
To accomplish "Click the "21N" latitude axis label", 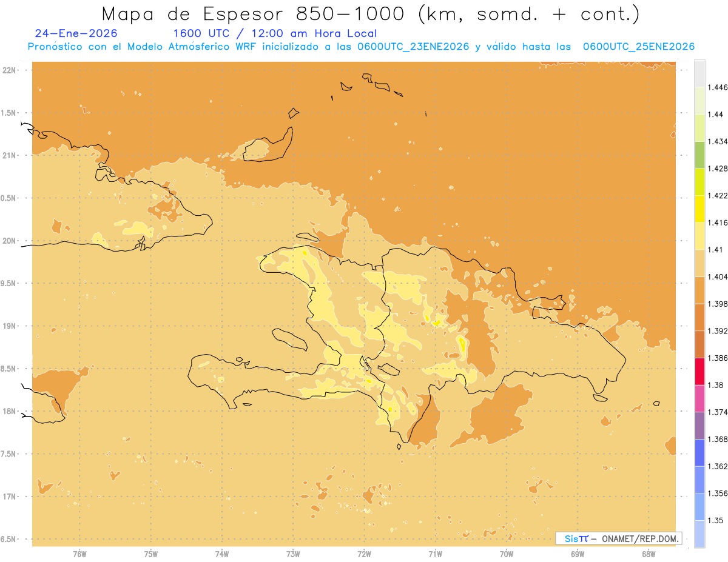I will click(x=10, y=155).
